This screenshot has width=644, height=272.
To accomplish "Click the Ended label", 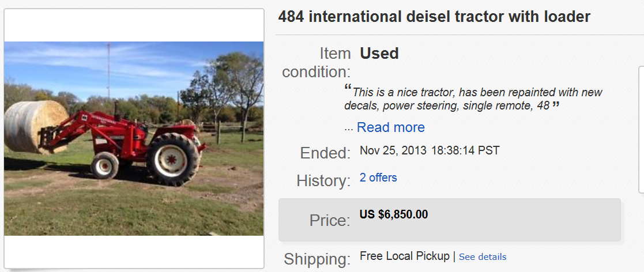I will click(325, 153).
